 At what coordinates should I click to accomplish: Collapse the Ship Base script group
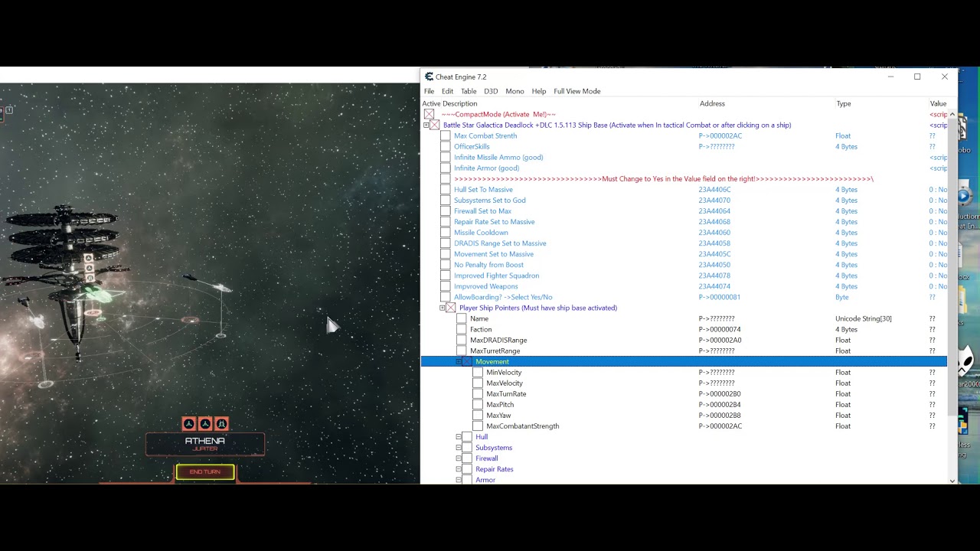point(426,125)
